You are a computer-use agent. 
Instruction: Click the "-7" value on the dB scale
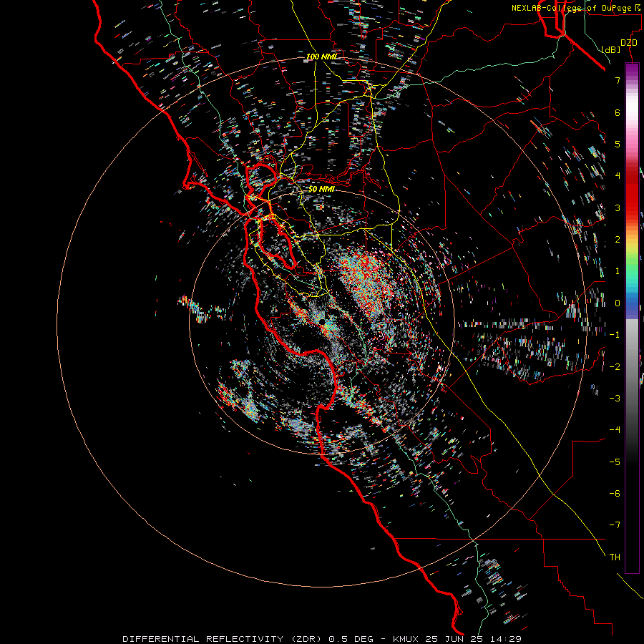[615, 525]
